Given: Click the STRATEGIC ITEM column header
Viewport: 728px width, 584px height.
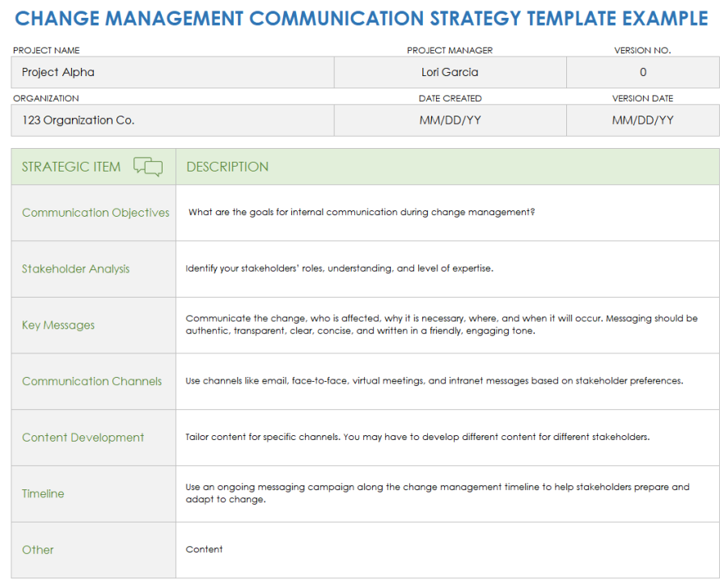Looking at the screenshot, I should pyautogui.click(x=70, y=166).
